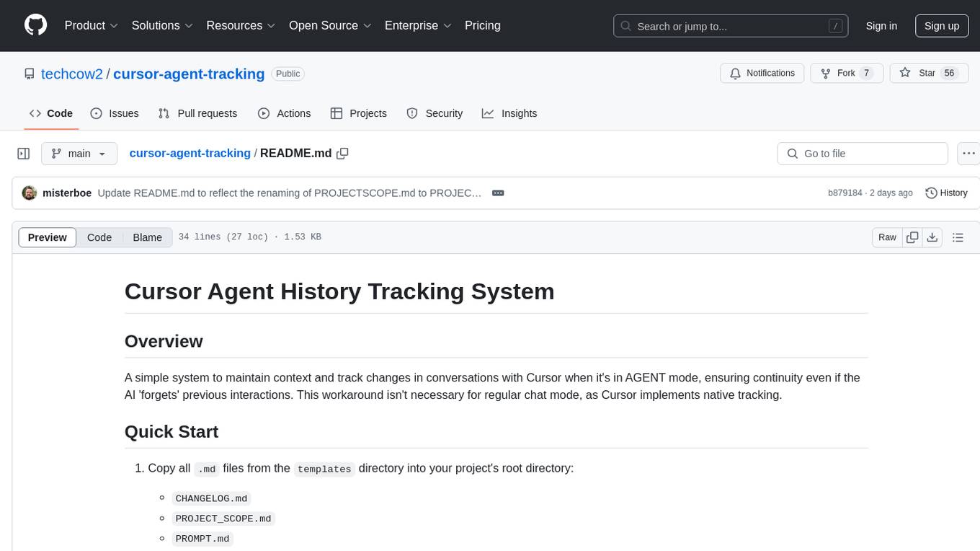Switch to the Pull requests tab
Screen dimensions: 980x551
click(197, 113)
